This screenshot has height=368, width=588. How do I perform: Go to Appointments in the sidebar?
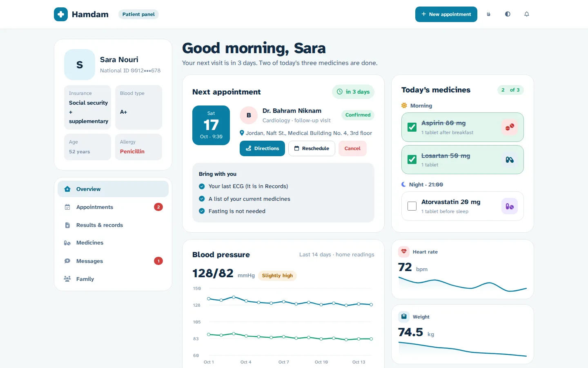click(x=113, y=207)
